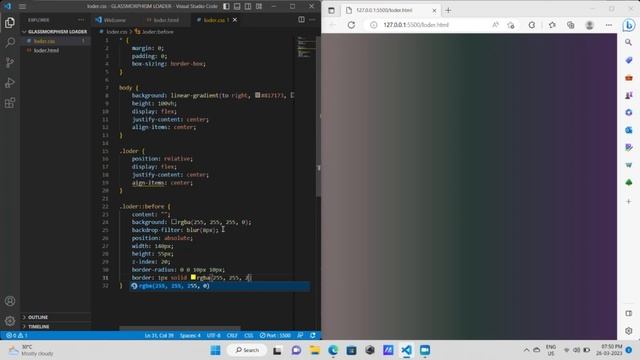Open Bing Chat sidebar button
Screen dimensions: 640x360
tap(629, 25)
